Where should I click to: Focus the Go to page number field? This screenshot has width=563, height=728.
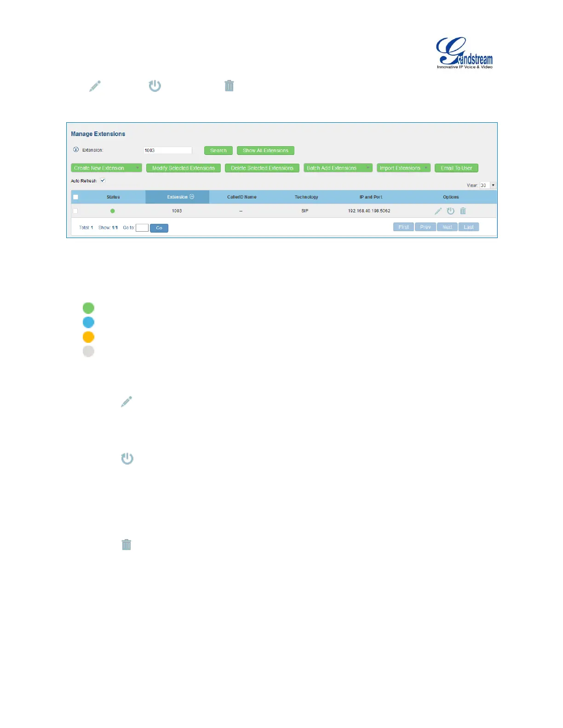click(142, 227)
